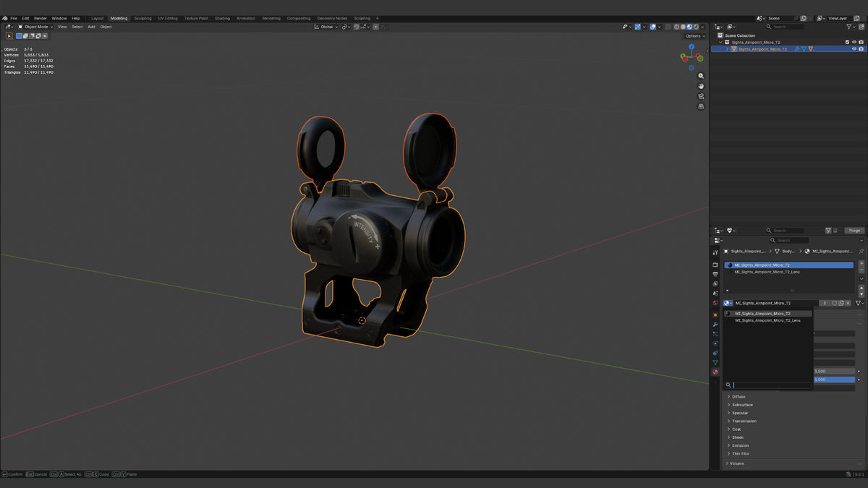Add a material slot with plus icon
Viewport: 868px width, 488px height.
(861, 264)
